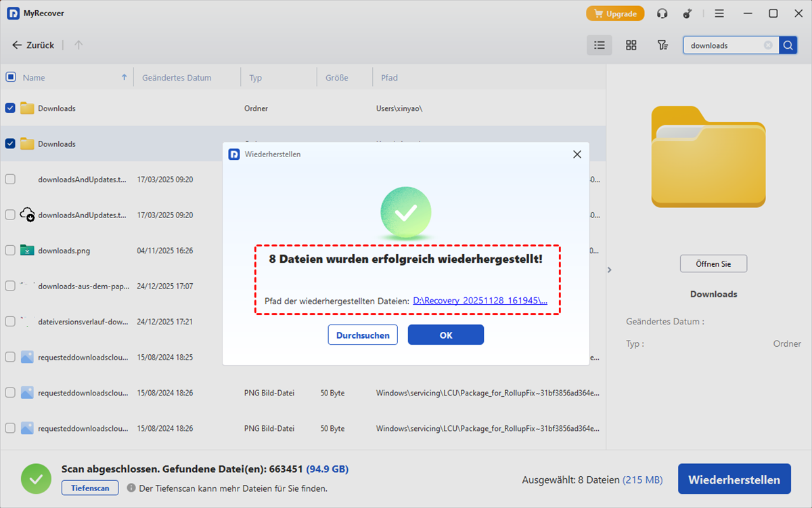Screen dimensions: 812x508
Task: Switch to list view icon
Action: [599, 45]
